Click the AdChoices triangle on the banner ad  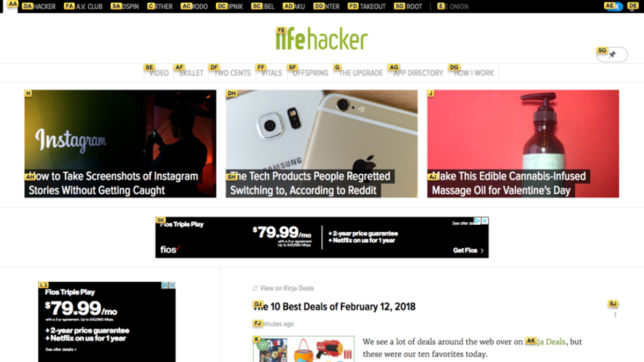coord(478,221)
